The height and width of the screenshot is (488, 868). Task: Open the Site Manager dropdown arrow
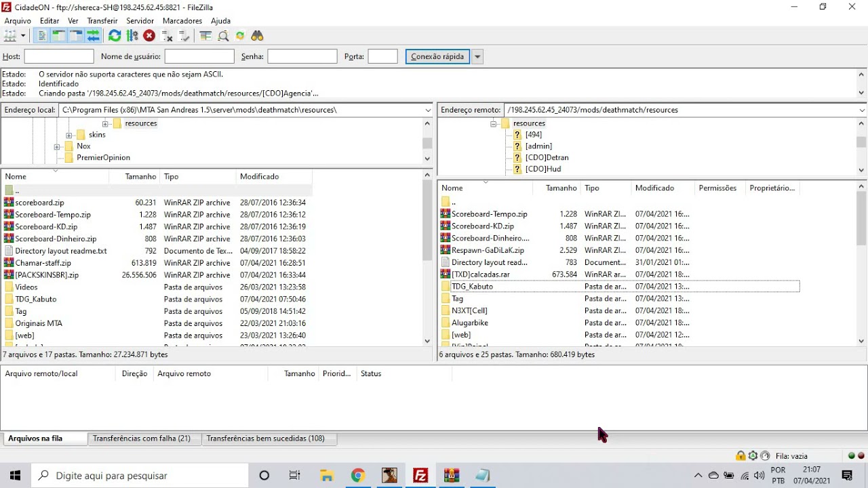[23, 36]
